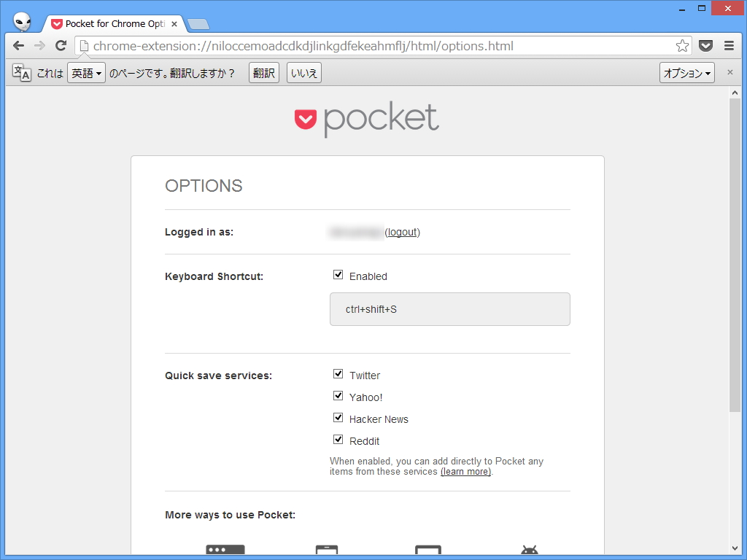Maximize the Chrome window
The height and width of the screenshot is (560, 747).
702,9
